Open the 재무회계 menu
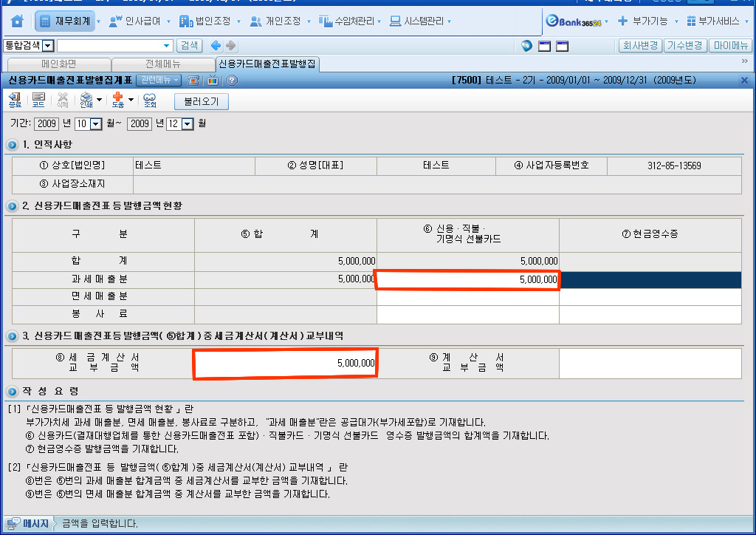756x535 pixels. (x=66, y=21)
